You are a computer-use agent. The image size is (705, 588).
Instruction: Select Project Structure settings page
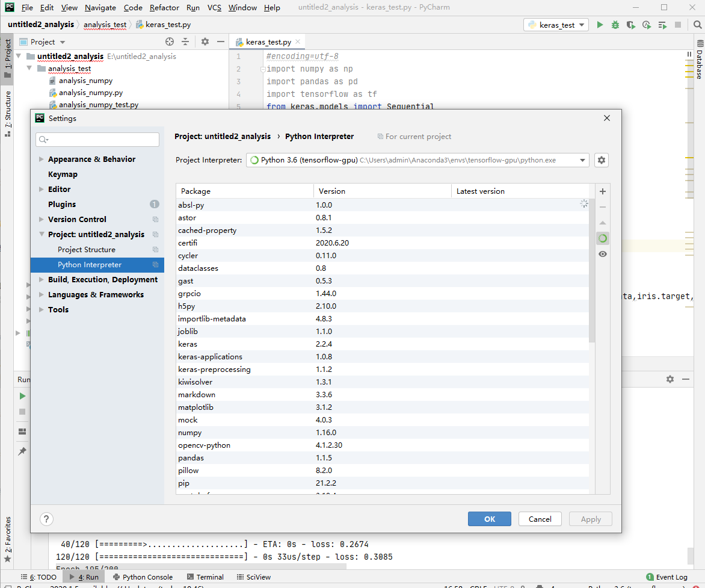click(x=87, y=249)
